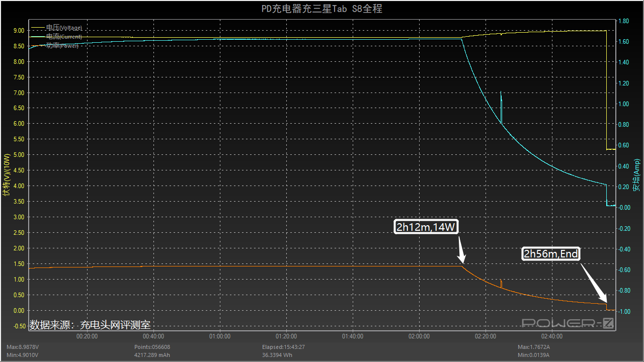Click the 7.00 label on the voltage axis
This screenshot has height=362, width=644.
pos(19,93)
